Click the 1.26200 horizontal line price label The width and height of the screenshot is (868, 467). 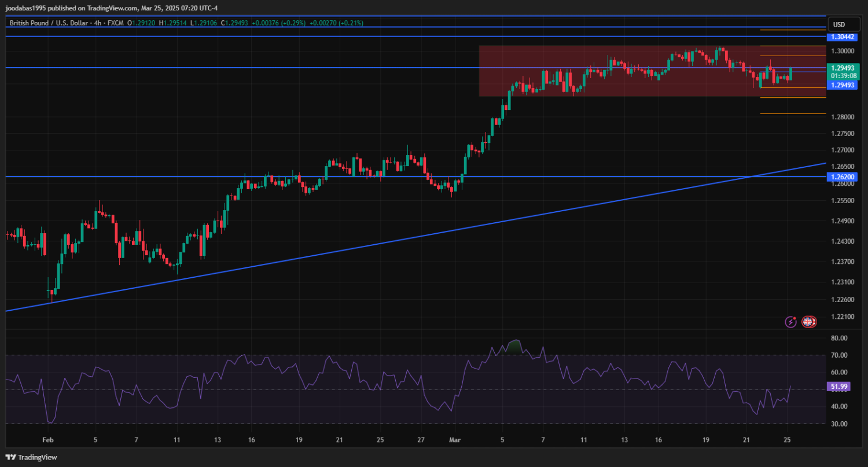point(843,176)
